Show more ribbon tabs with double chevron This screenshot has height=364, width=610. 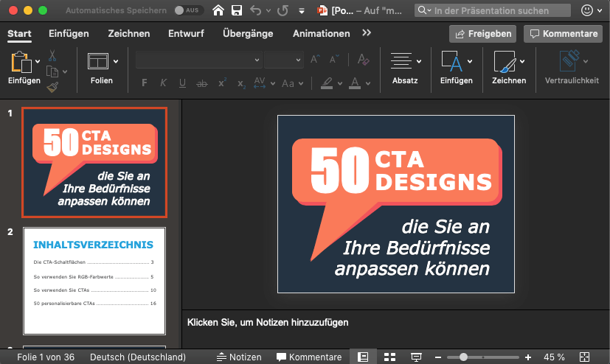(x=367, y=33)
